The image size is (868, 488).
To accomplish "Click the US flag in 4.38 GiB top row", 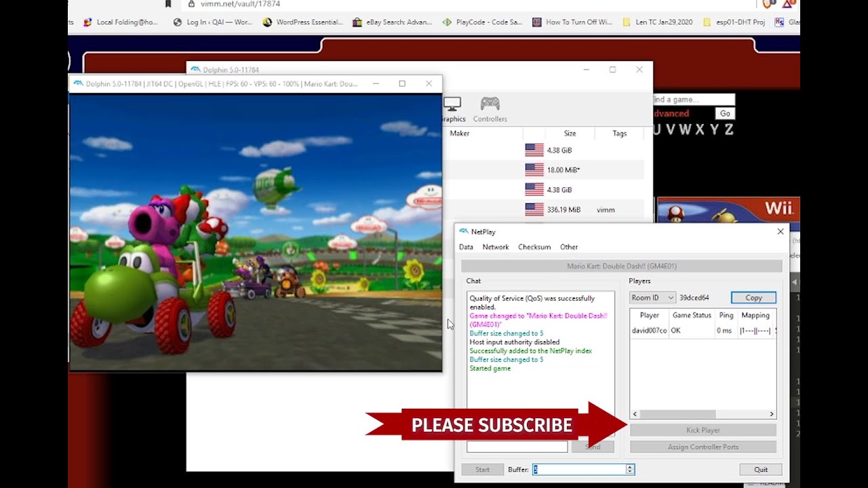I will click(534, 150).
